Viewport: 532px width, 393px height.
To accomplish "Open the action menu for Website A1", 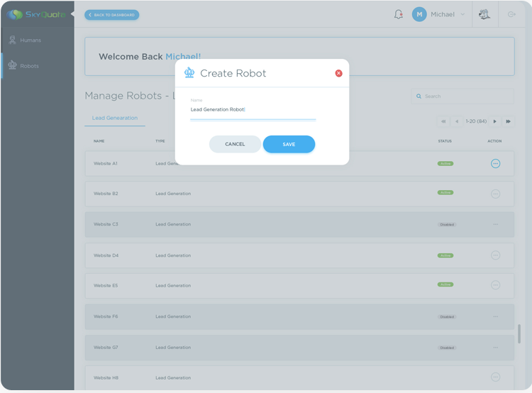I will click(495, 163).
